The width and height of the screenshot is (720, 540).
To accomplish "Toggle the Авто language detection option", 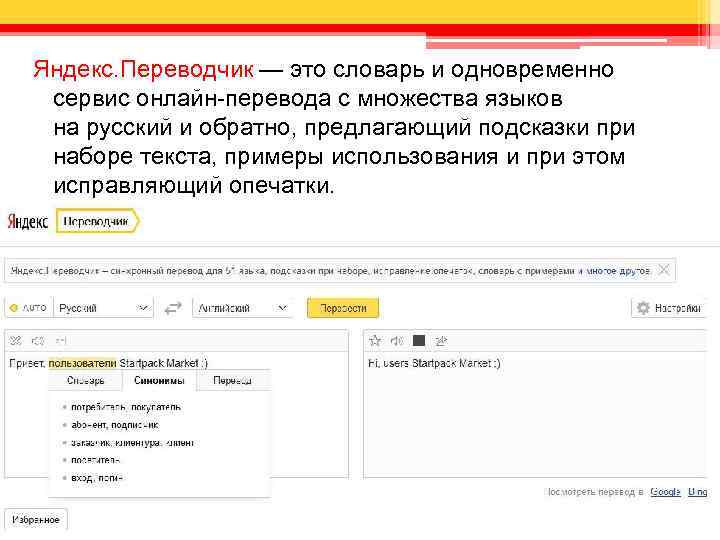I will 29,308.
